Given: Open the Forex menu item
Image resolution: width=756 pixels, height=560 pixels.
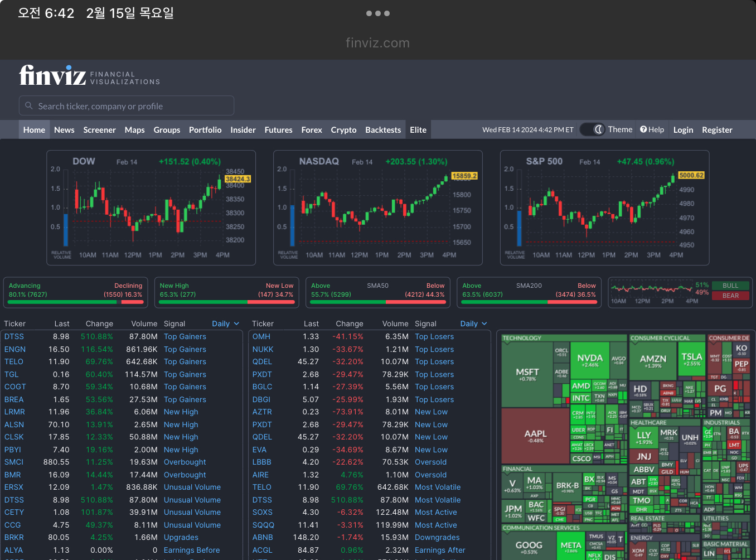Looking at the screenshot, I should click(x=312, y=129).
